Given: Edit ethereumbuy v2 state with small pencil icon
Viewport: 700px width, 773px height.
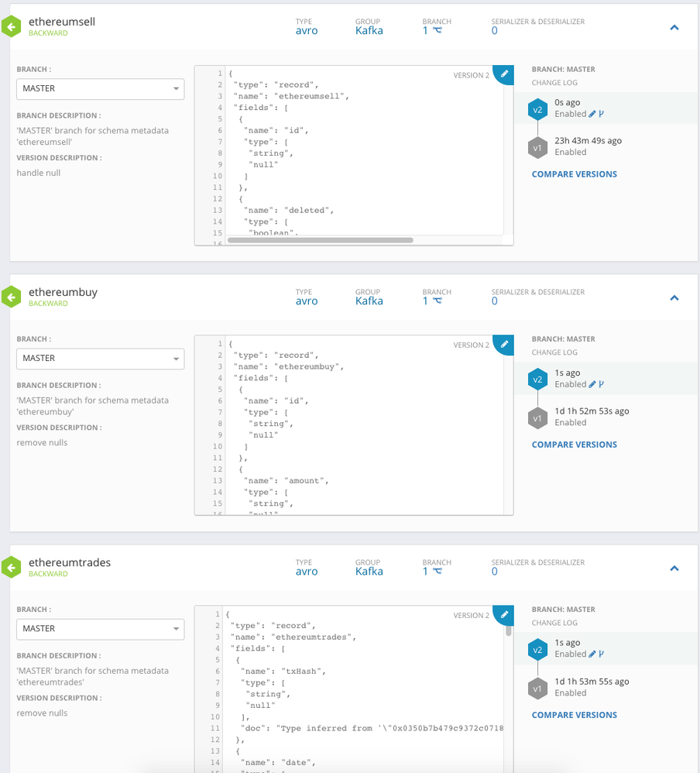Looking at the screenshot, I should (592, 384).
